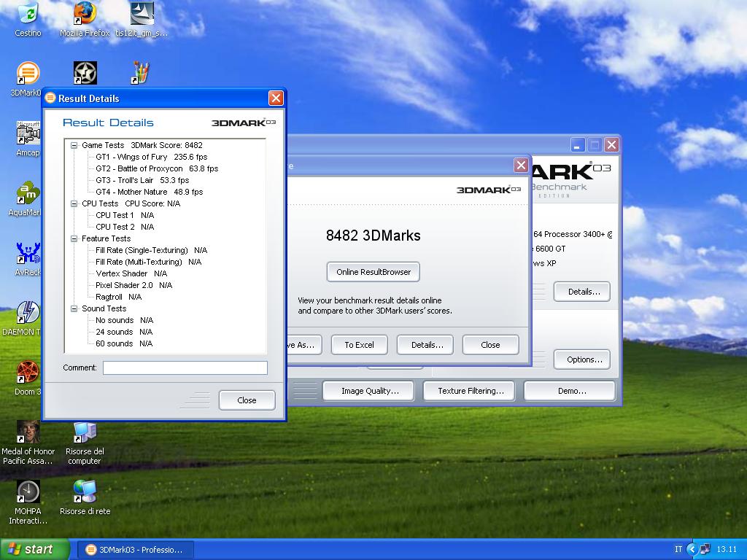Select Fill Rate (Multi-Texturing) row
Screen dimensions: 747x560
click(x=149, y=262)
